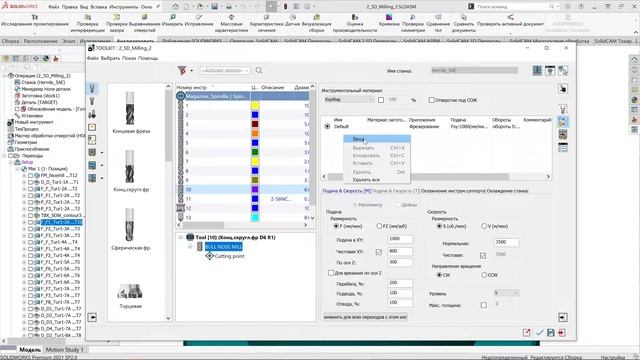The height and width of the screenshot is (360, 640).
Task: Open the Motion Study 1 tab
Action: tap(64, 350)
